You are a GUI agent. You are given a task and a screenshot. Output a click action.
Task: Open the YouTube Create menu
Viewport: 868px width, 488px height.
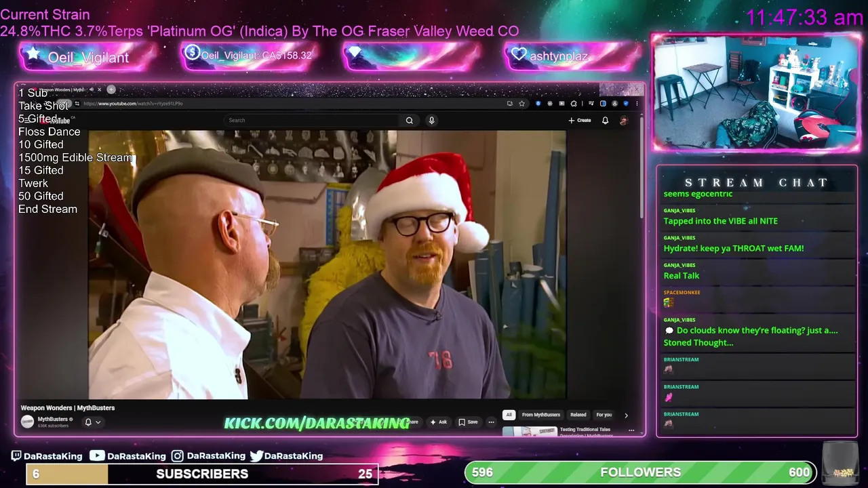coord(580,120)
